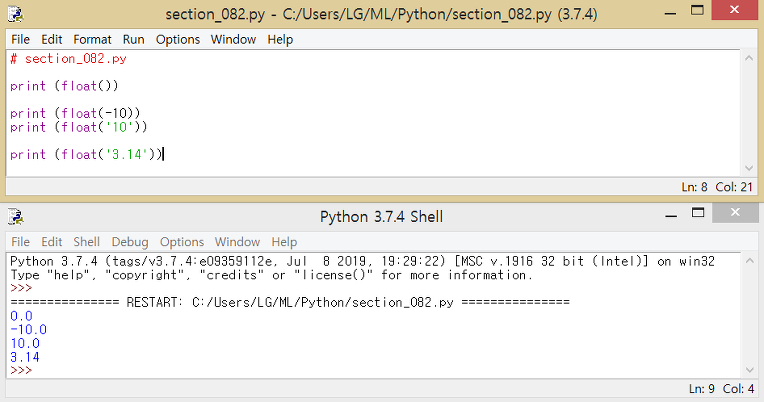Click the editor scrollbar up arrow
The image size is (764, 402).
(x=749, y=57)
